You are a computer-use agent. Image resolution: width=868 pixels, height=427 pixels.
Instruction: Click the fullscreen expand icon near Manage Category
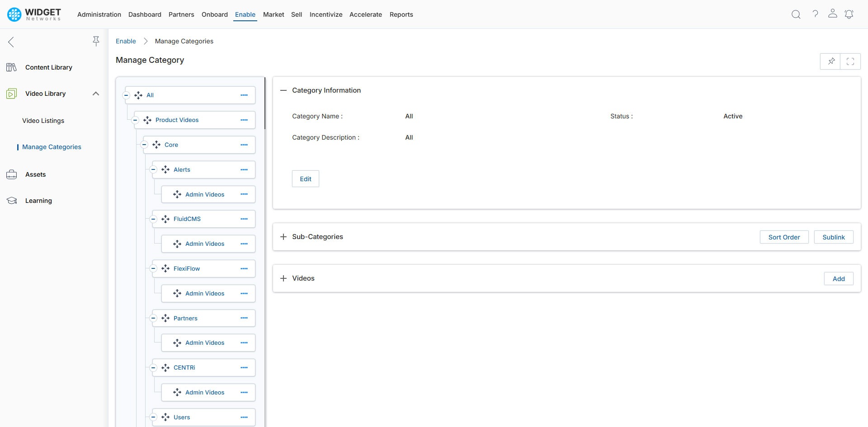[x=851, y=61]
